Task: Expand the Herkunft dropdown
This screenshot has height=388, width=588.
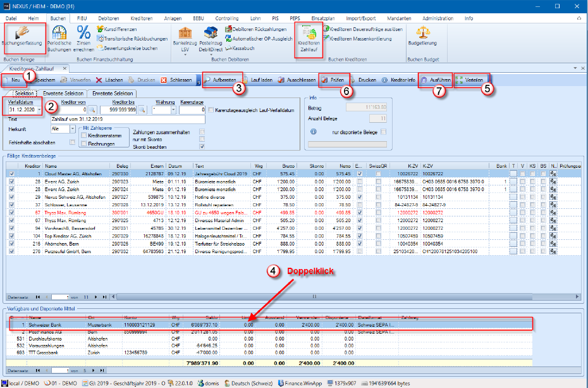Action: coord(72,129)
